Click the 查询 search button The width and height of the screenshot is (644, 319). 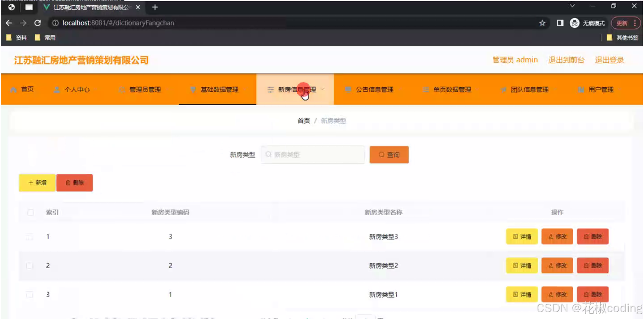pyautogui.click(x=389, y=154)
